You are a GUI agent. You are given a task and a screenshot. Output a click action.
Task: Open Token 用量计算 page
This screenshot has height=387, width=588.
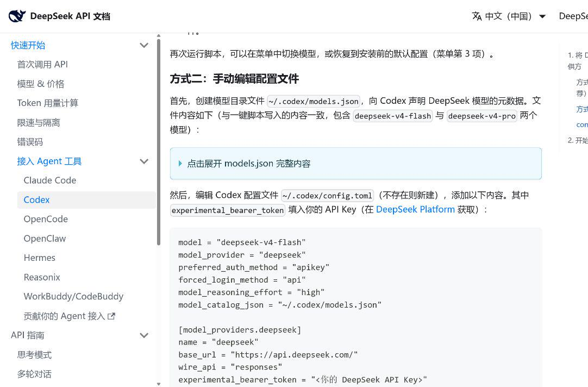point(48,103)
